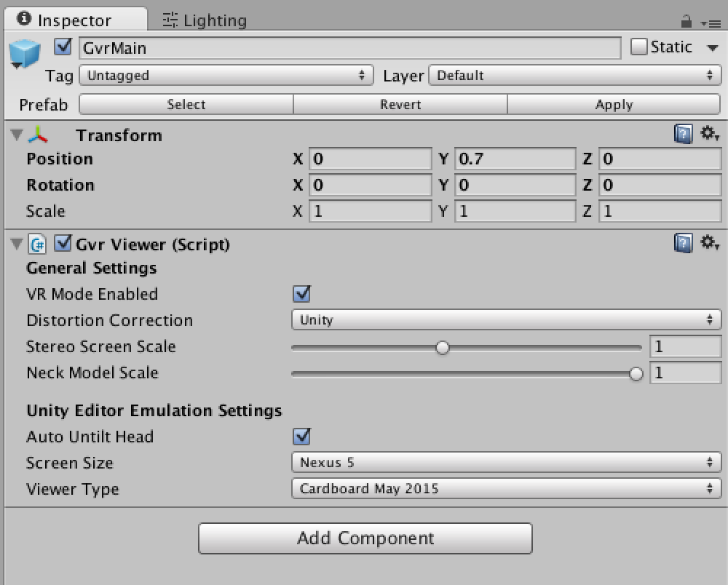The width and height of the screenshot is (728, 585).
Task: Click the blue cube GameObject icon
Action: tap(25, 54)
